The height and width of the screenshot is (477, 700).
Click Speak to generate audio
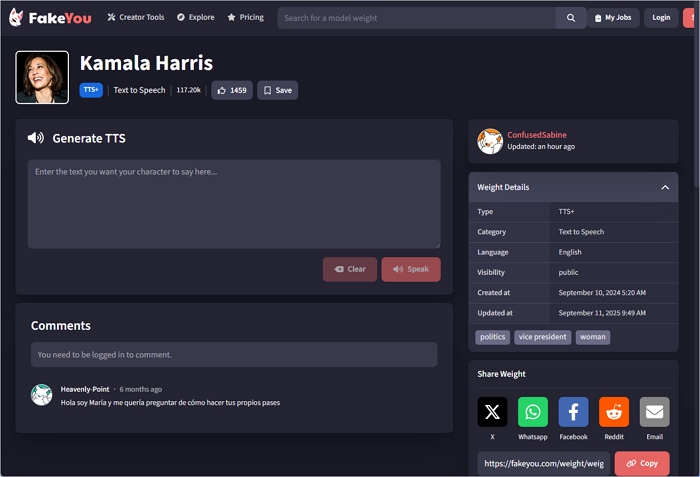pyautogui.click(x=411, y=269)
